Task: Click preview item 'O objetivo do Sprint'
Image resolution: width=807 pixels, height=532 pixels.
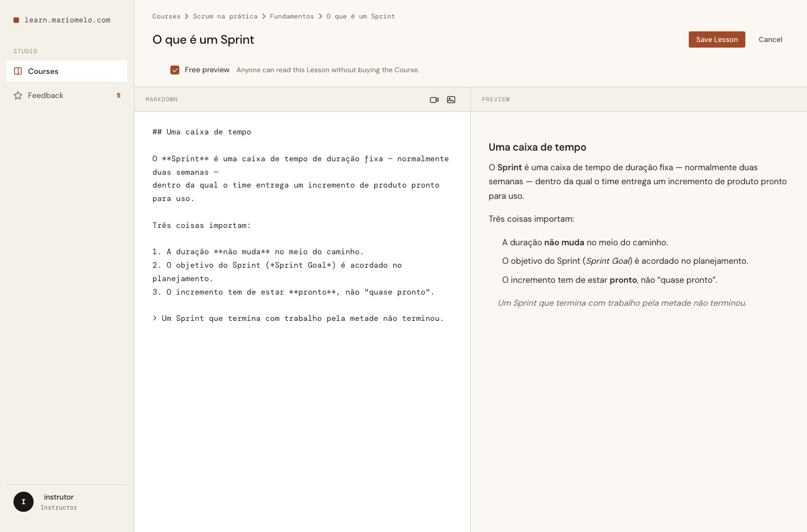Action: [x=625, y=261]
